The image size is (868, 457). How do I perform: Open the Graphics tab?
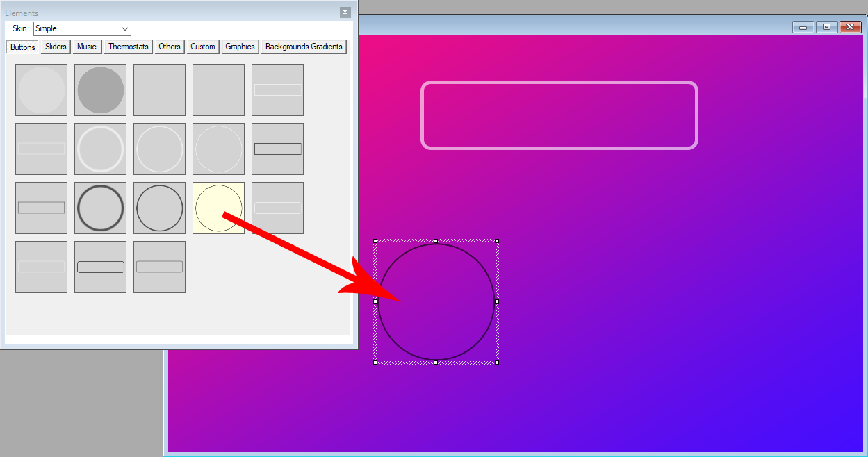240,47
